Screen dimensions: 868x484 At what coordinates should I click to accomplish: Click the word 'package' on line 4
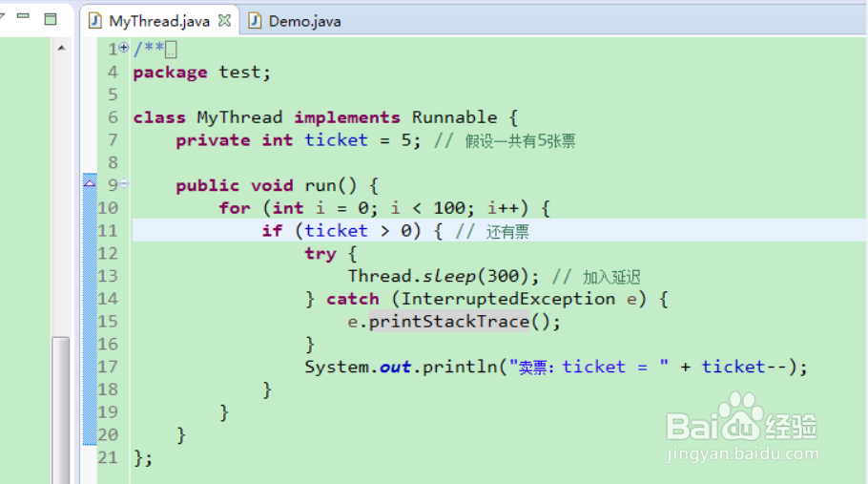(x=170, y=73)
